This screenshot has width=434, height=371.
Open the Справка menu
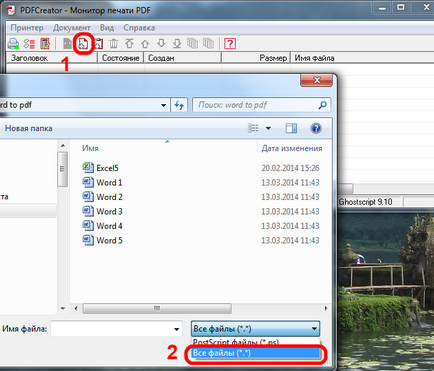[x=139, y=28]
